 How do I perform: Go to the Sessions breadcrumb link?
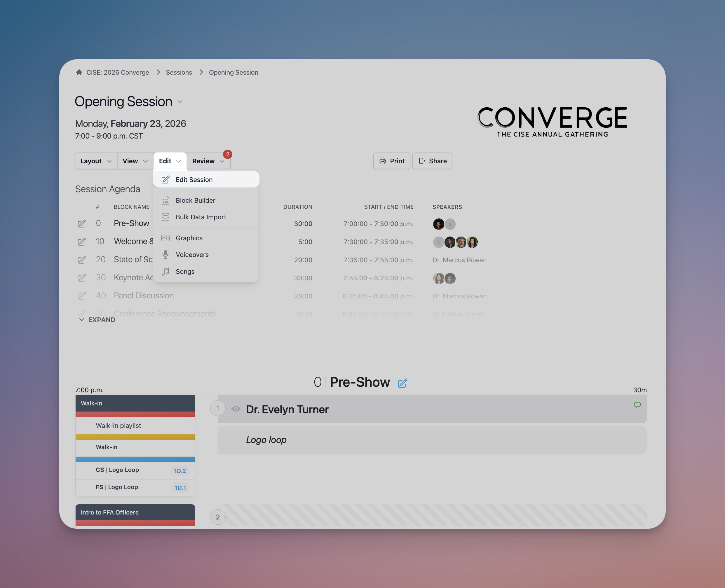[179, 72]
